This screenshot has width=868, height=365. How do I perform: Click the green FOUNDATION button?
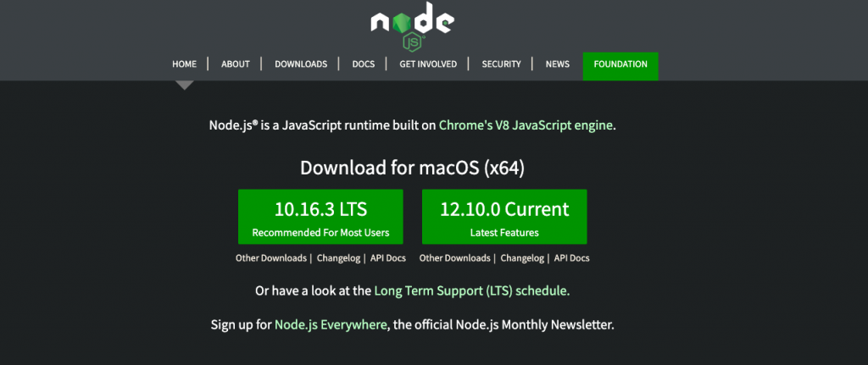(620, 66)
